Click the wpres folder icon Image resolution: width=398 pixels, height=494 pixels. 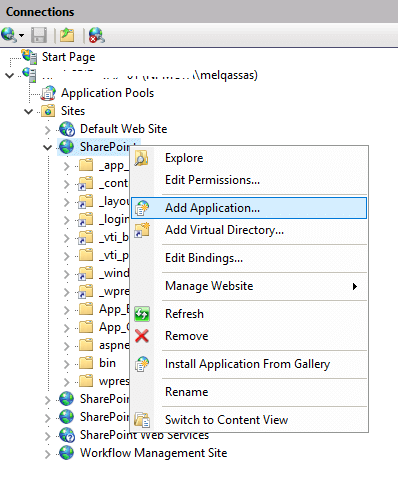(x=86, y=381)
